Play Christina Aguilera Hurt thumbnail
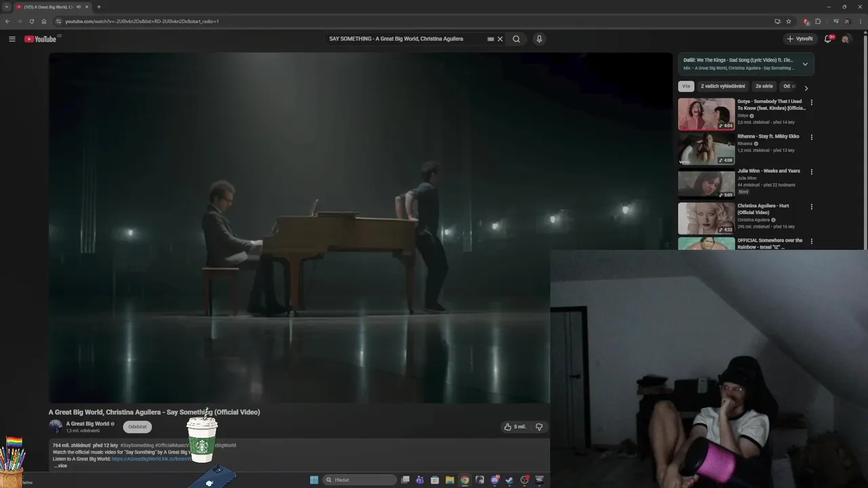This screenshot has height=488, width=868. point(706,218)
